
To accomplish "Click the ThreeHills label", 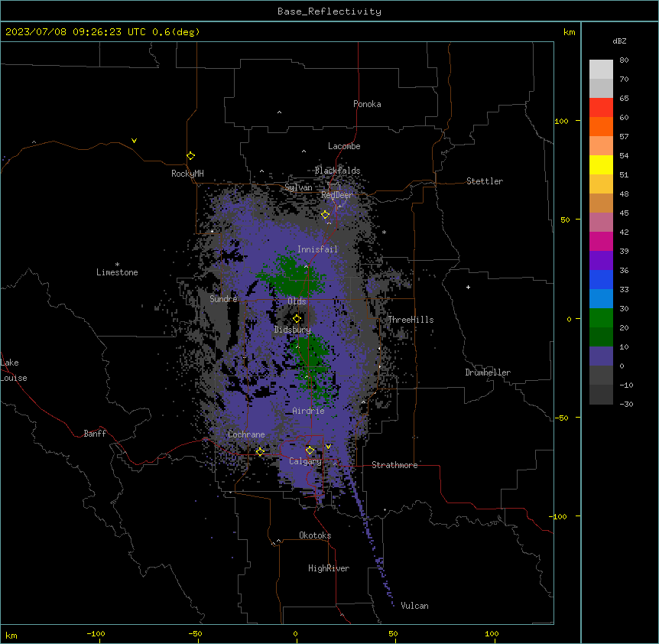I will tap(411, 320).
